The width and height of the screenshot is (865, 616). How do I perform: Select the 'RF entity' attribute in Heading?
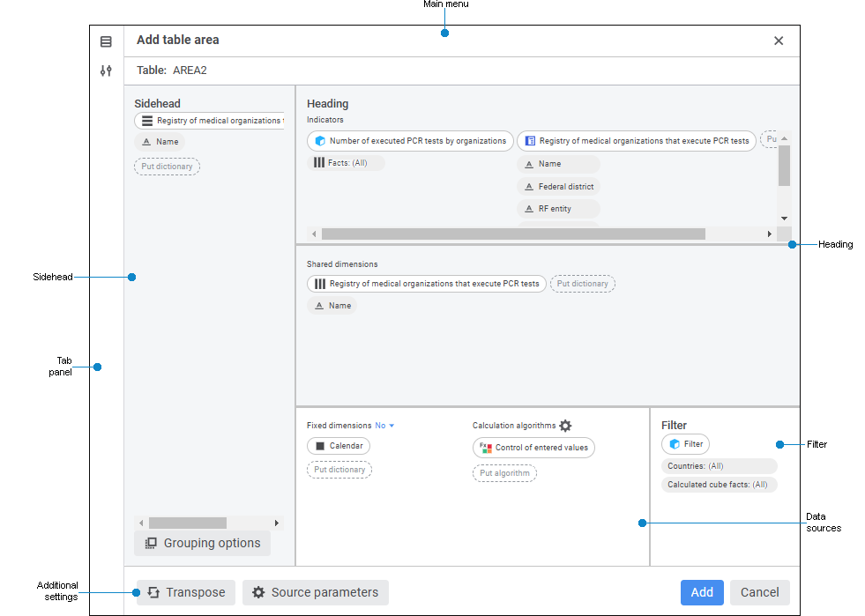(x=558, y=209)
